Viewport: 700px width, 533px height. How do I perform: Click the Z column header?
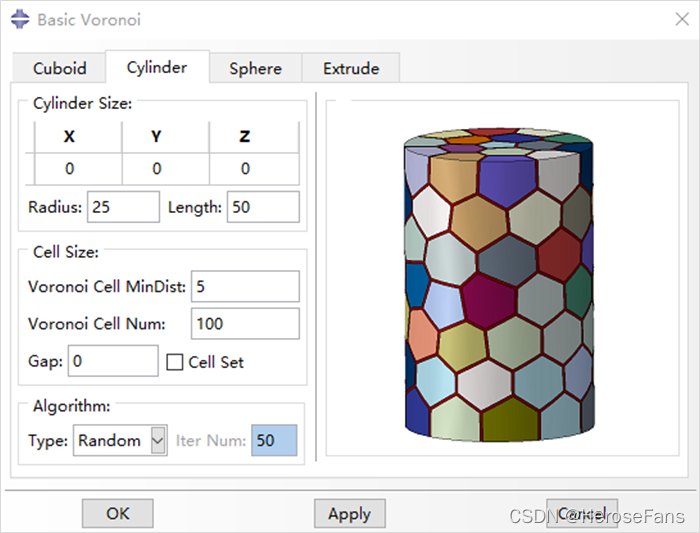pos(254,137)
